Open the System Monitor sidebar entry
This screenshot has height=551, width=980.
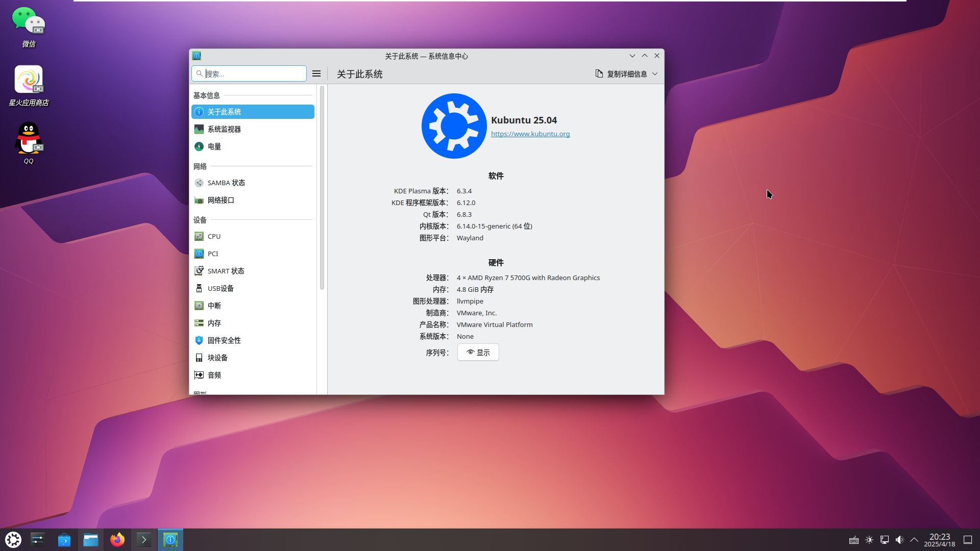click(x=224, y=129)
